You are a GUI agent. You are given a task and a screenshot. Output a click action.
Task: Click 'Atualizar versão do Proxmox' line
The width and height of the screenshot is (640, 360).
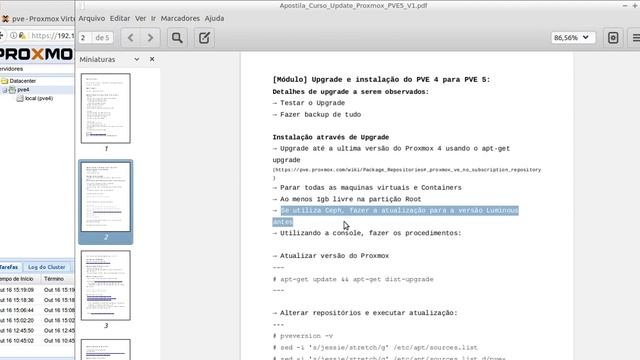pyautogui.click(x=334, y=256)
